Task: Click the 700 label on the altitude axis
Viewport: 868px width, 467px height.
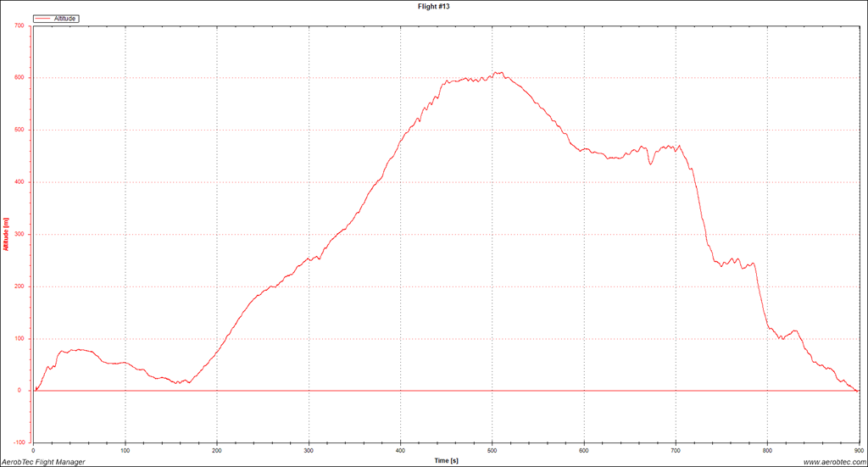Action: point(19,25)
